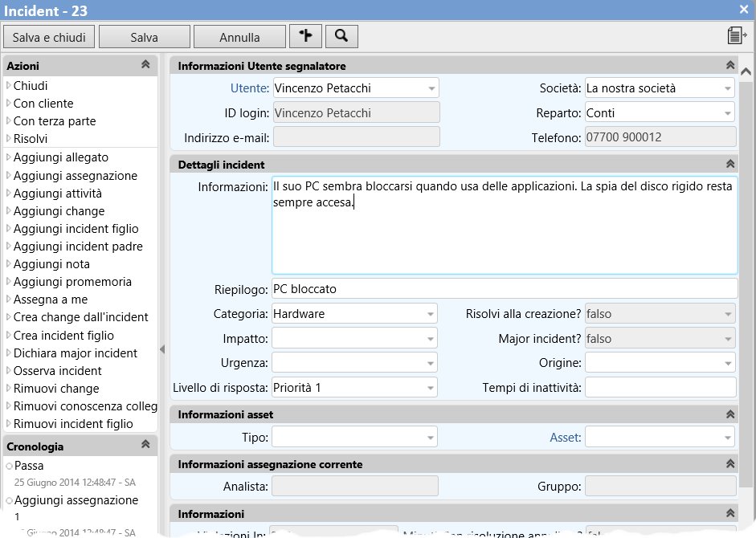Select Aggiungi assegnazione in Azioni list
756x538 pixels.
tap(76, 176)
